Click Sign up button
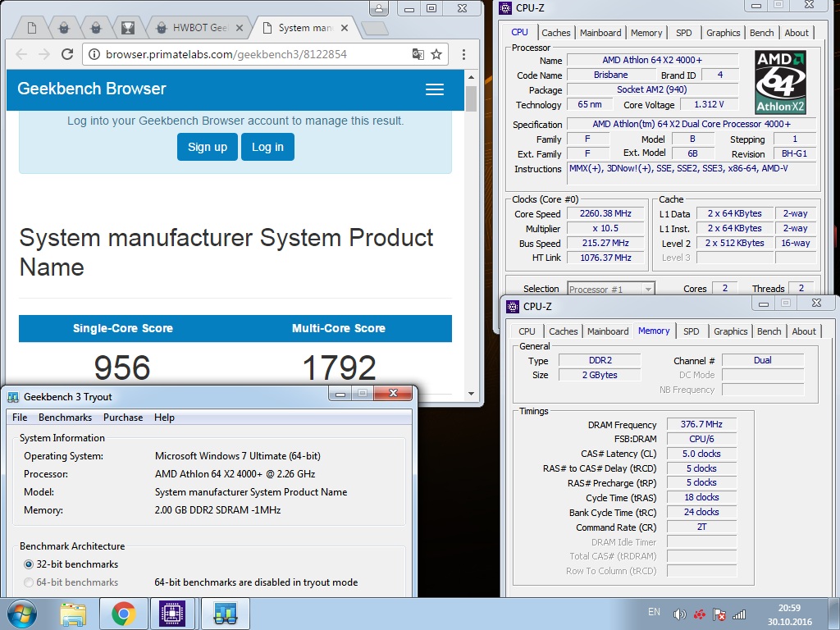Image resolution: width=840 pixels, height=630 pixels. (208, 147)
